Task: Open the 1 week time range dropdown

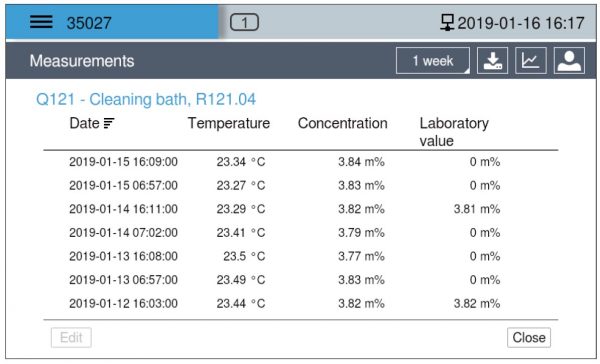Action: [433, 60]
